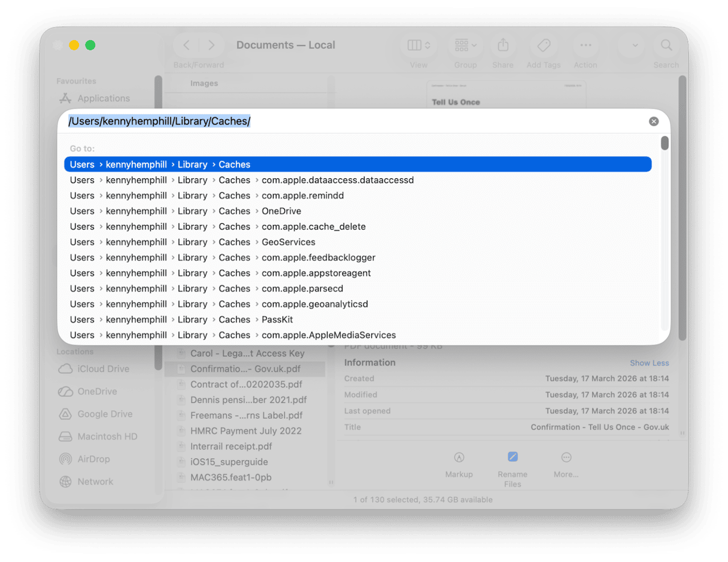Open the Google Drive location
Image resolution: width=728 pixels, height=562 pixels.
click(x=104, y=414)
